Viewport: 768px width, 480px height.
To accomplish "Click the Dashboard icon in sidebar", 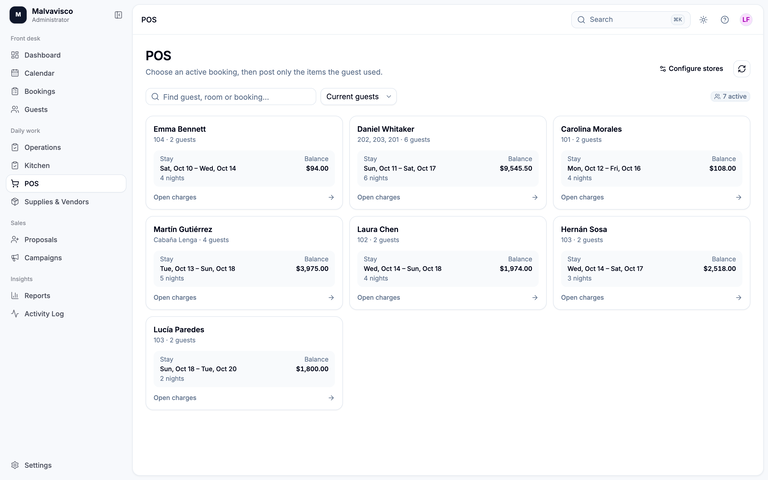I will click(x=15, y=55).
